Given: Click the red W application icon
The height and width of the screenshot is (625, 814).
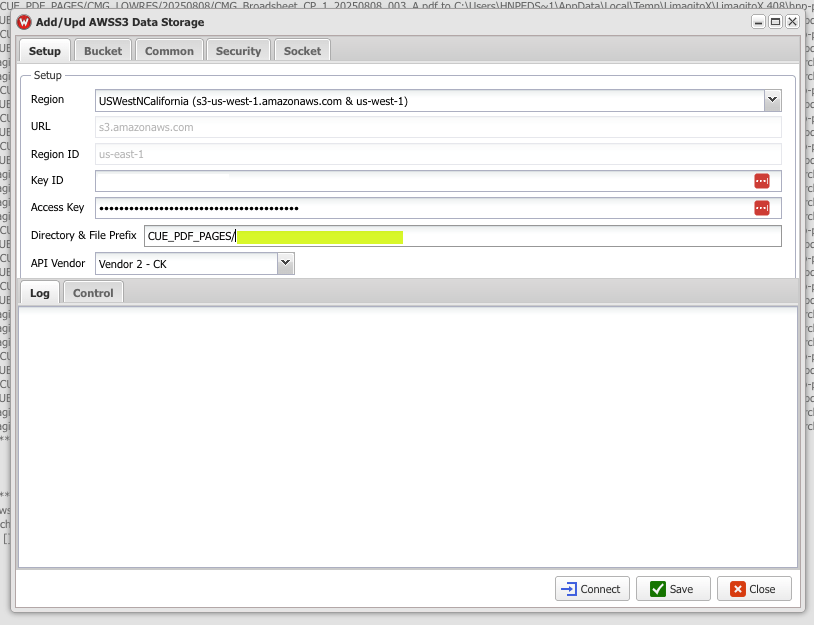Looking at the screenshot, I should [x=24, y=22].
